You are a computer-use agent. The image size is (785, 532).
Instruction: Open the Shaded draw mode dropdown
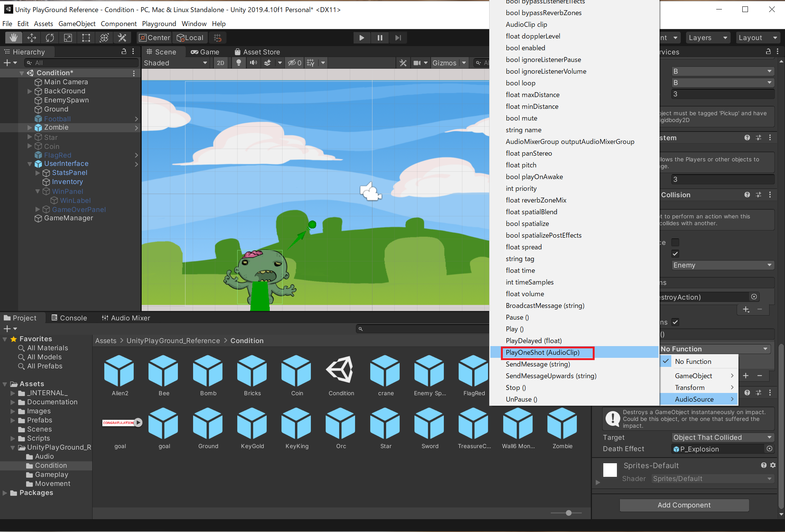(175, 63)
